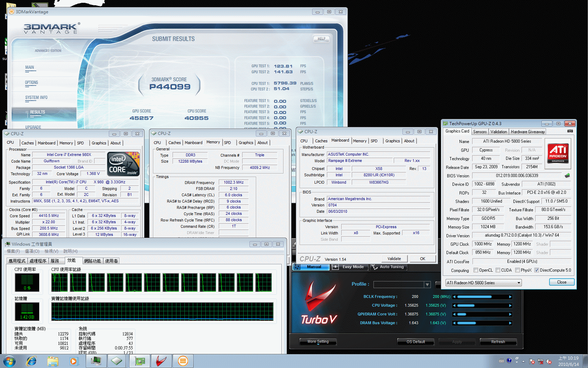The height and width of the screenshot is (368, 588).
Task: Open the Windows Start orb
Action: click(9, 361)
